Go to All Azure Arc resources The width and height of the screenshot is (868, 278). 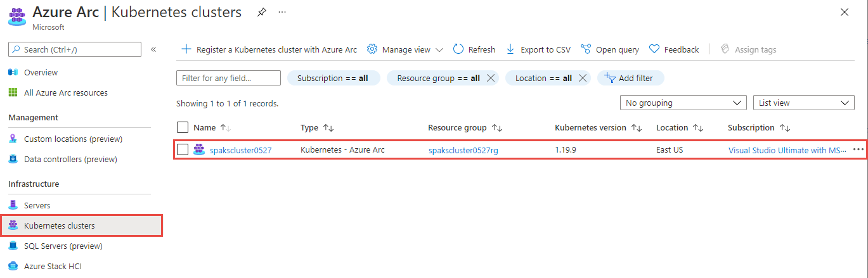point(66,92)
